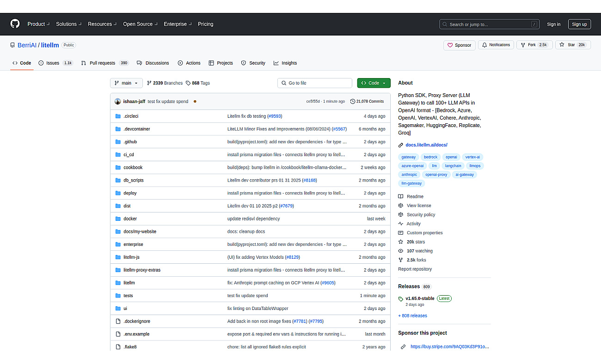Open pull request #9593 link
Screen dimensions: 601x364
pos(275,116)
